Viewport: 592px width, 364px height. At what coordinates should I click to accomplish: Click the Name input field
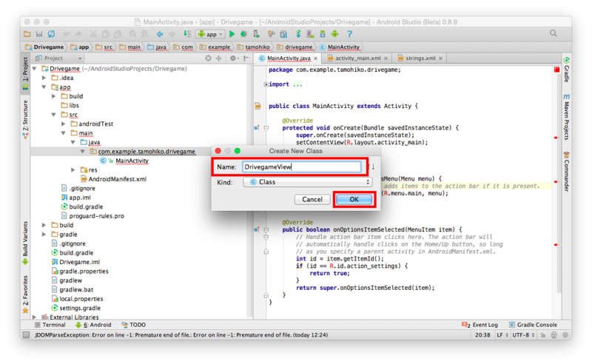point(302,167)
